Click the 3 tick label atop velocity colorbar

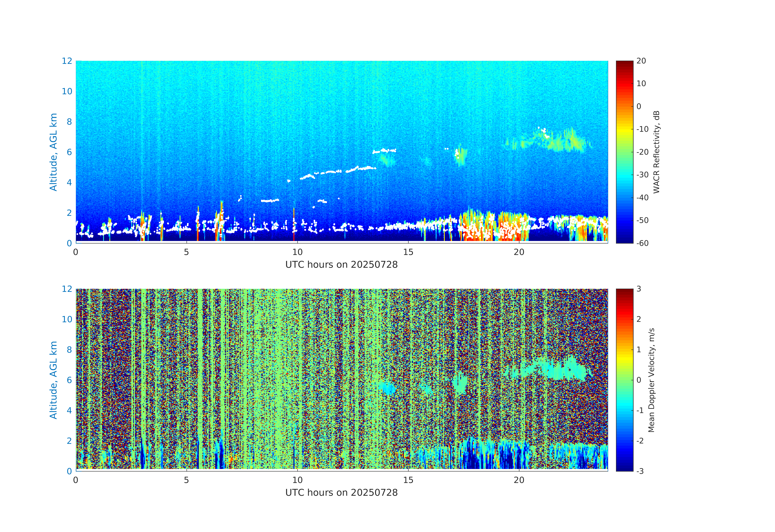639,289
